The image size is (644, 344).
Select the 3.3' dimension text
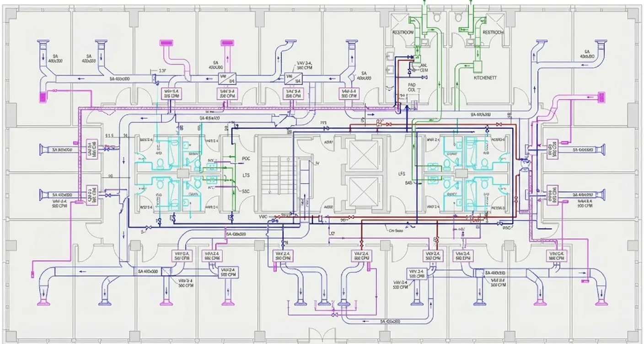[161, 71]
